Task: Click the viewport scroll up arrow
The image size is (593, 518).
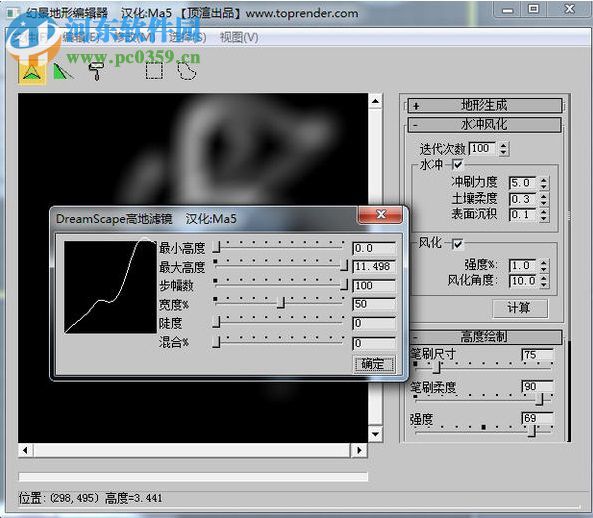Action: tap(375, 101)
